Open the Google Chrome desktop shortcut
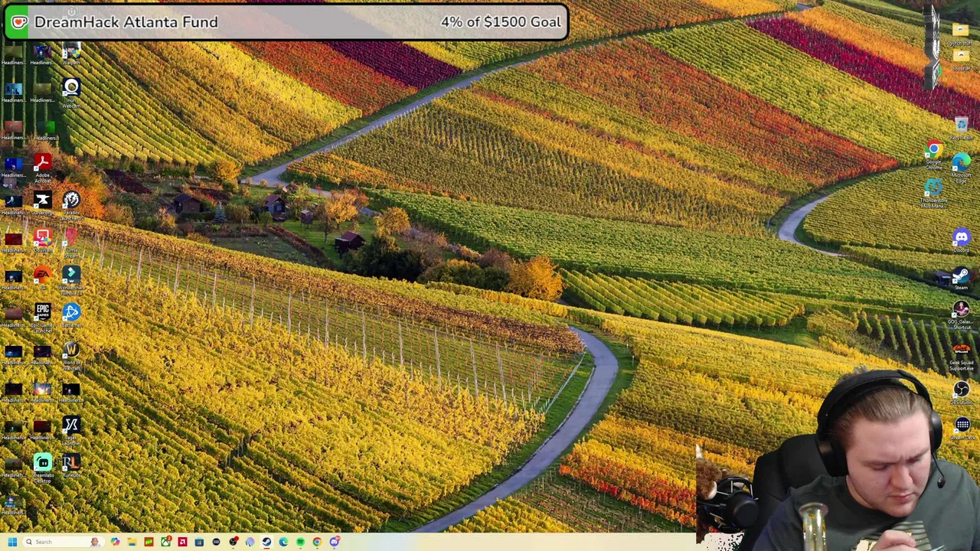The height and width of the screenshot is (551, 980). click(x=934, y=154)
